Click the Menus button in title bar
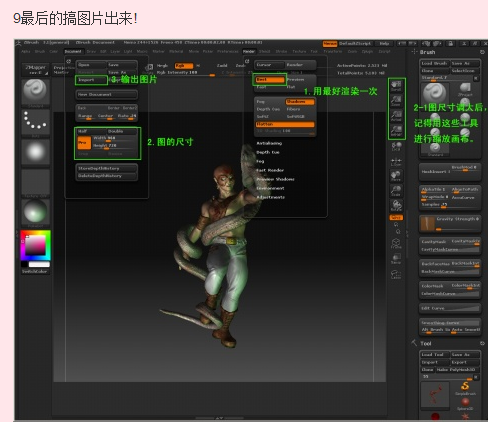This screenshot has width=488, height=422. pyautogui.click(x=330, y=44)
